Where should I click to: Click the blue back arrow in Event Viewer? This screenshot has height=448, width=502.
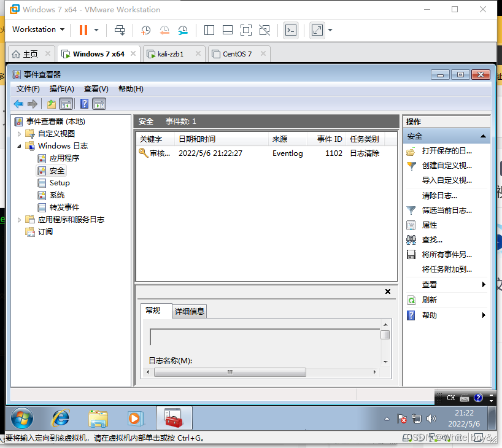tap(18, 104)
